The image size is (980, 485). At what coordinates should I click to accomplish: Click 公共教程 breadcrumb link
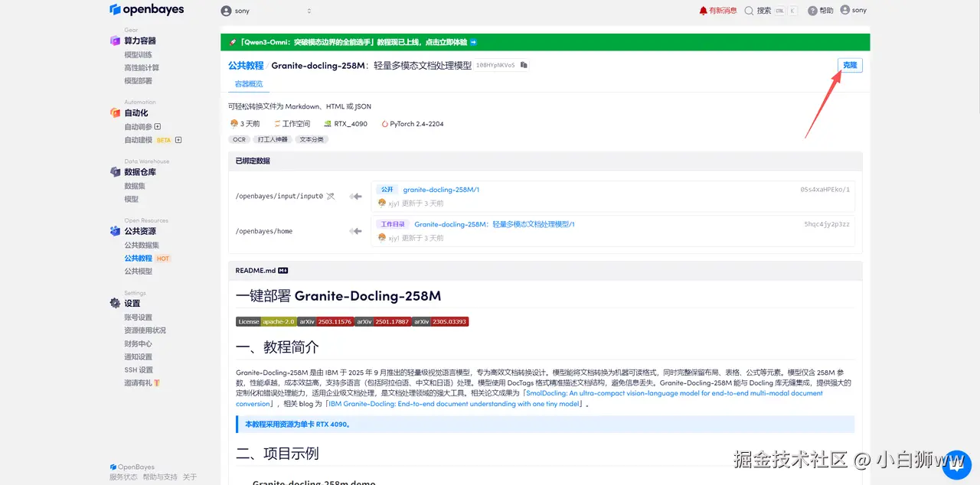[246, 66]
